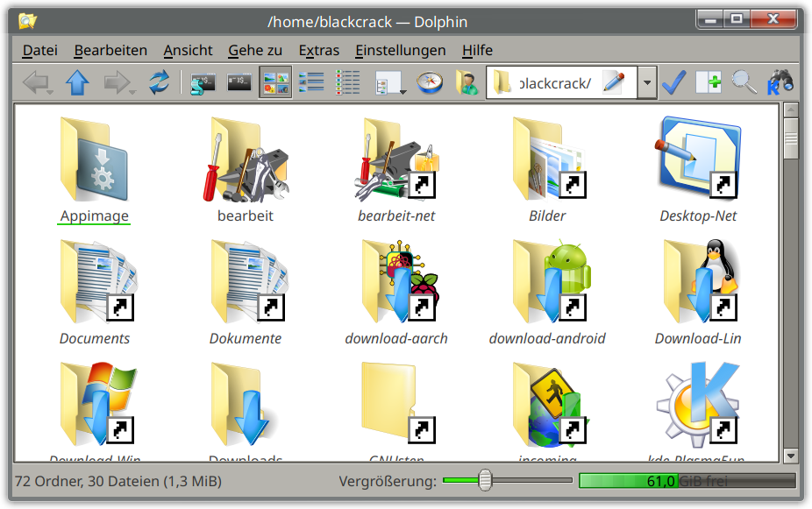812x509 pixels.
Task: Click the pencil edit-location icon
Action: coord(614,82)
